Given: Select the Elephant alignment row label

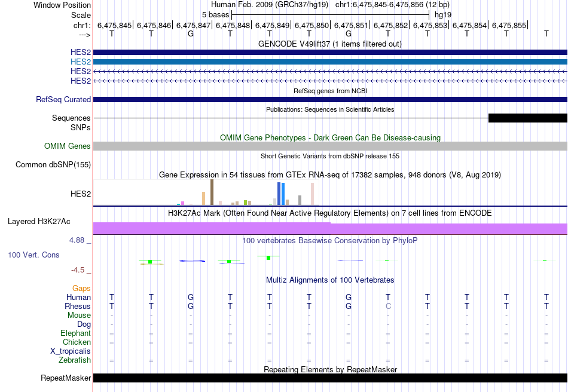Looking at the screenshot, I should click(75, 333).
